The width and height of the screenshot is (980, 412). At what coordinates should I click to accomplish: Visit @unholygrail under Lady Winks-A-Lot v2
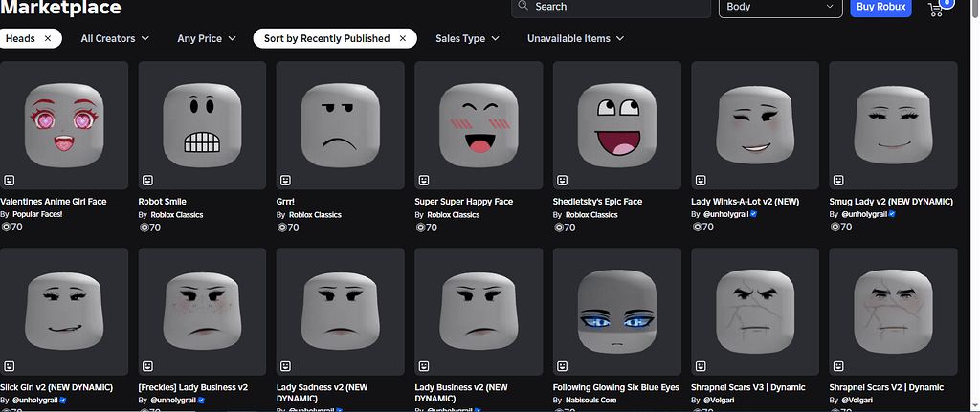(x=726, y=215)
